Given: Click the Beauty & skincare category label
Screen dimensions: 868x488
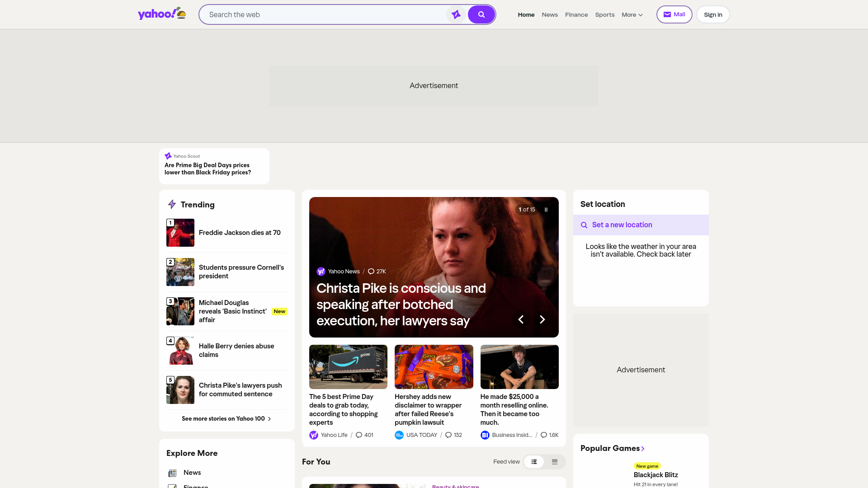Looking at the screenshot, I should (x=455, y=486).
